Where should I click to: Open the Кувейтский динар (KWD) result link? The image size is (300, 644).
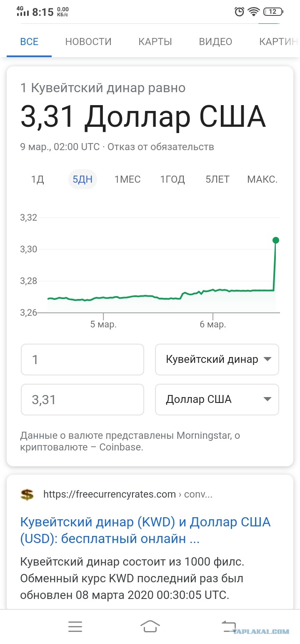pyautogui.click(x=145, y=531)
